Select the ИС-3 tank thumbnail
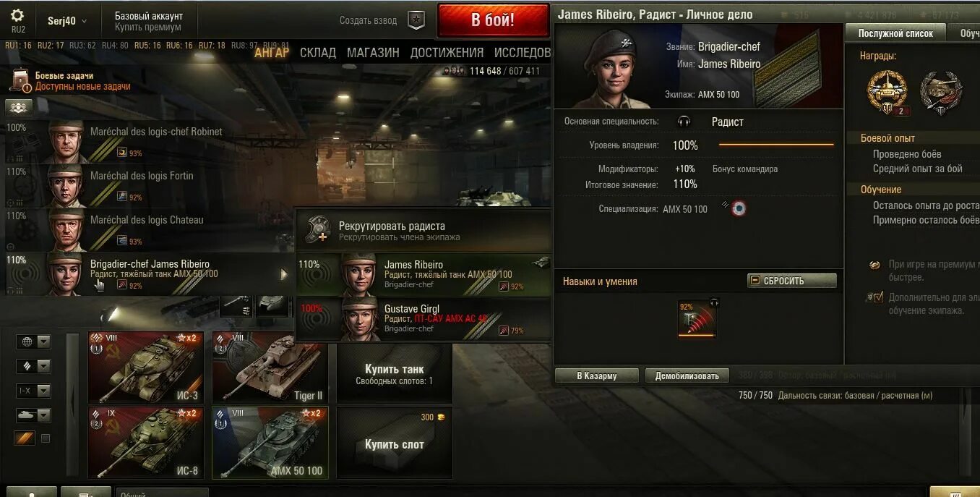Image resolution: width=980 pixels, height=497 pixels. click(x=146, y=367)
